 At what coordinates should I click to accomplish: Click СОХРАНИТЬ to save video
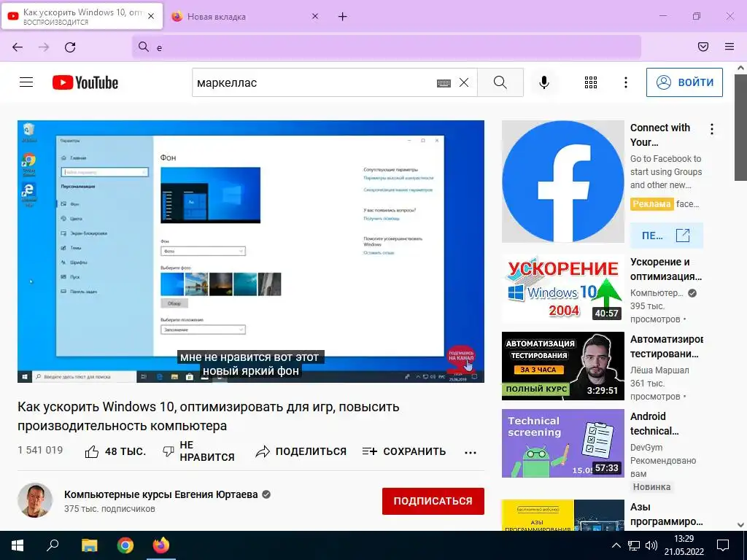tap(404, 451)
